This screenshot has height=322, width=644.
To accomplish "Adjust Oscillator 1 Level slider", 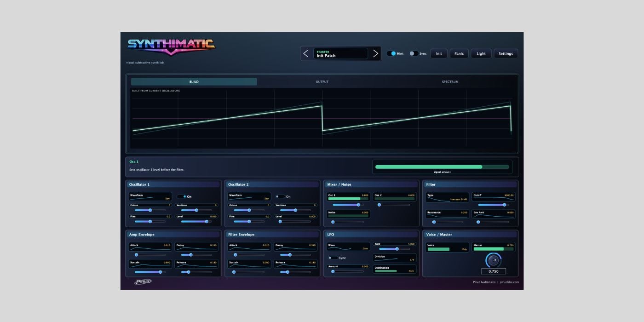I will point(196,221).
